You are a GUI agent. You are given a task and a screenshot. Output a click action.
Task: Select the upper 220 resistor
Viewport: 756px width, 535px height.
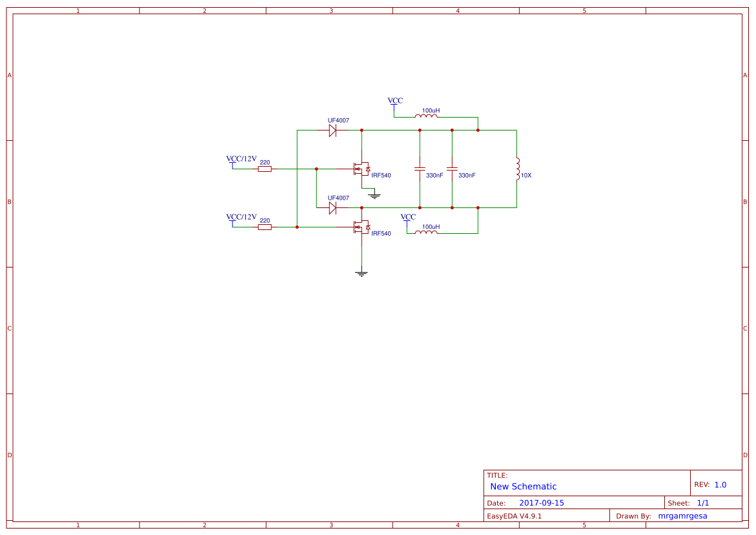click(x=265, y=169)
